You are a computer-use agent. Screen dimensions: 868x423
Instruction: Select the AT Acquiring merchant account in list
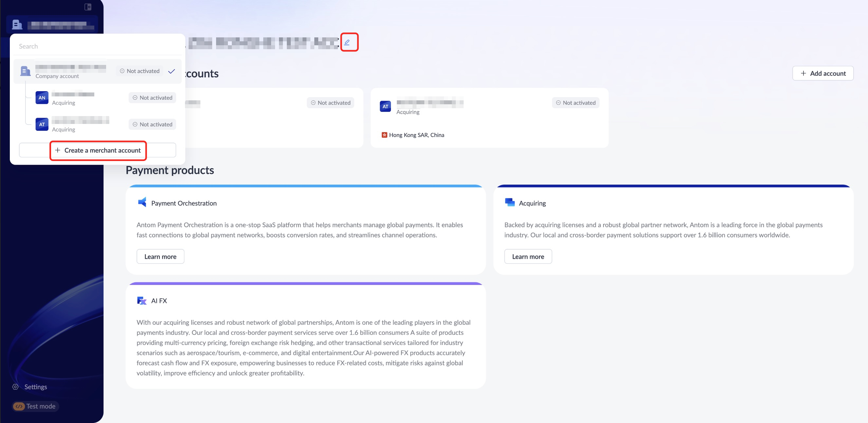[105, 124]
